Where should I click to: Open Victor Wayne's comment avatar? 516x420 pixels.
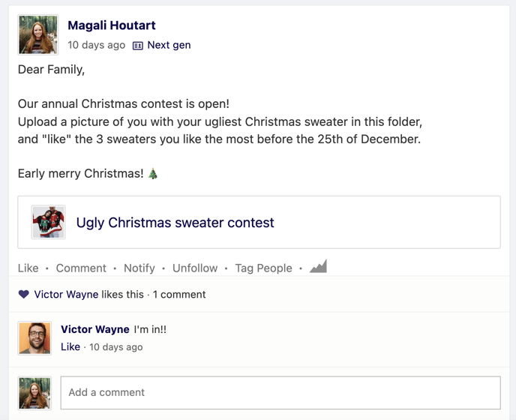(34, 338)
